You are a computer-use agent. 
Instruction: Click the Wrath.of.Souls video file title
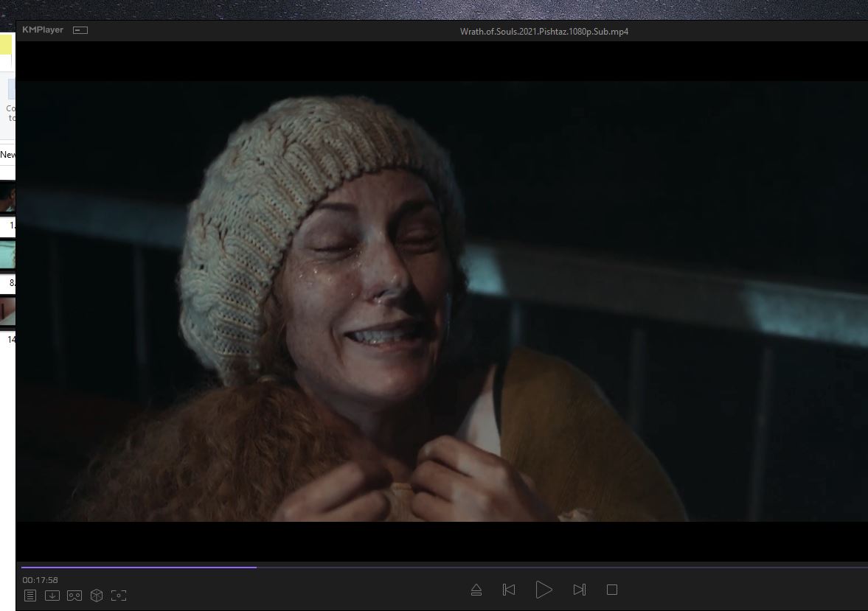coord(544,32)
